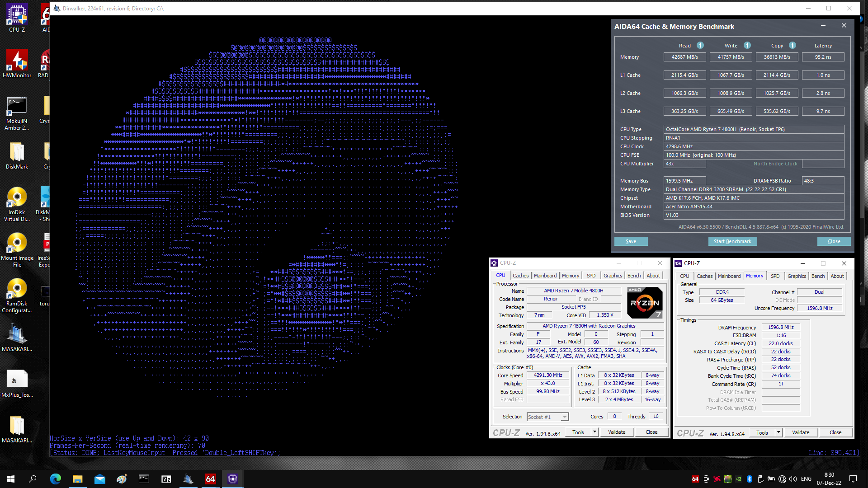
Task: Open the Safely Remove Hardware tray icon
Action: coord(760,479)
